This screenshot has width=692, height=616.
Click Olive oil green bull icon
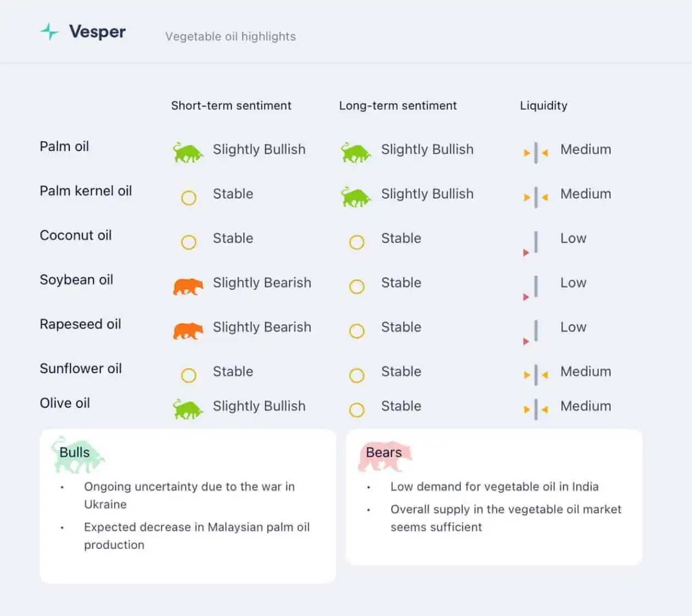[x=188, y=409]
